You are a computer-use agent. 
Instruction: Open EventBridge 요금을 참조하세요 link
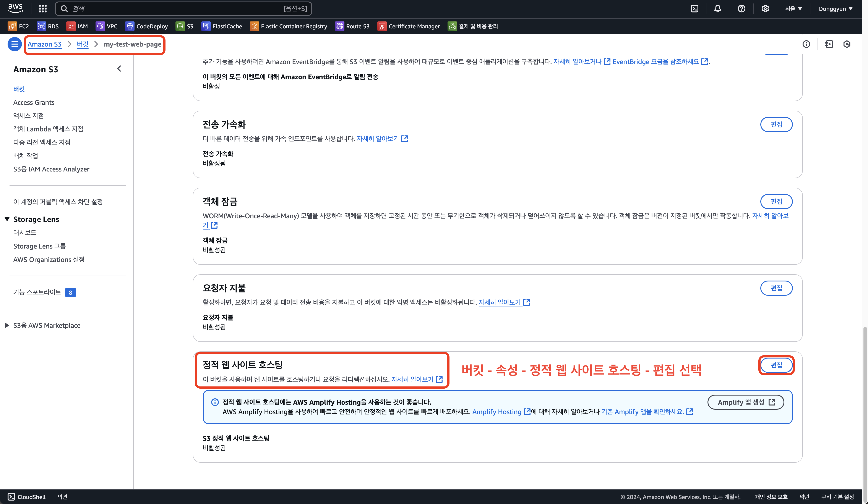660,62
